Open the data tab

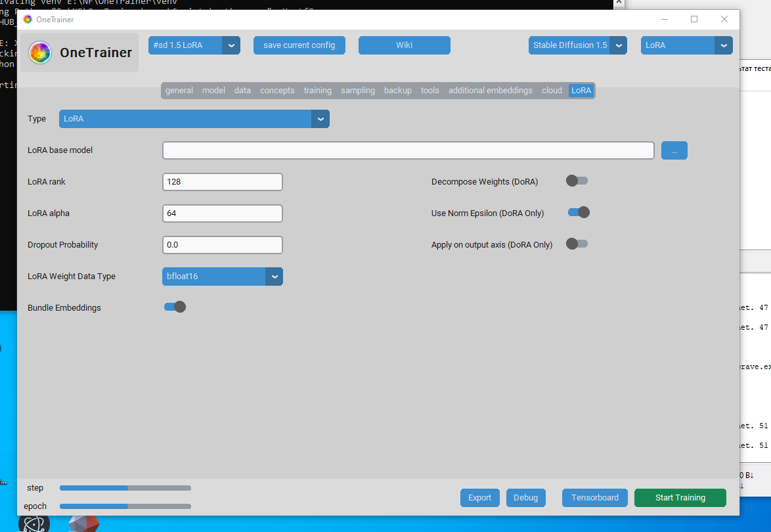click(x=242, y=91)
